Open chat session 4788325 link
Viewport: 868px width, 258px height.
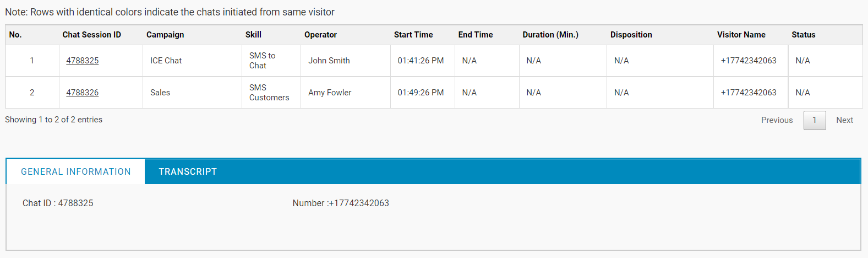pos(83,61)
